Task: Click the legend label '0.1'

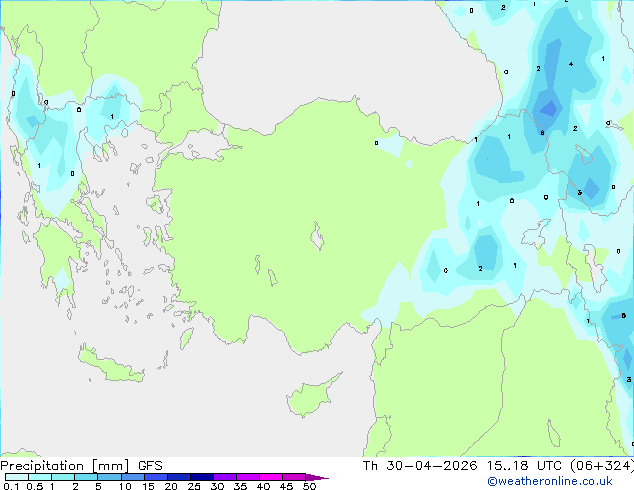Action: pyautogui.click(x=11, y=486)
